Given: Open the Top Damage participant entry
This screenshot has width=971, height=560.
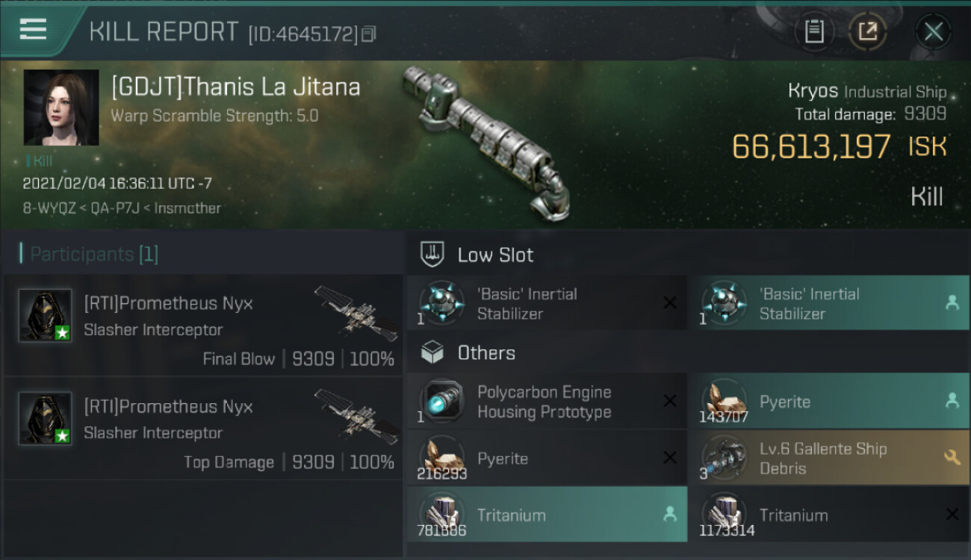Looking at the screenshot, I should (x=203, y=429).
